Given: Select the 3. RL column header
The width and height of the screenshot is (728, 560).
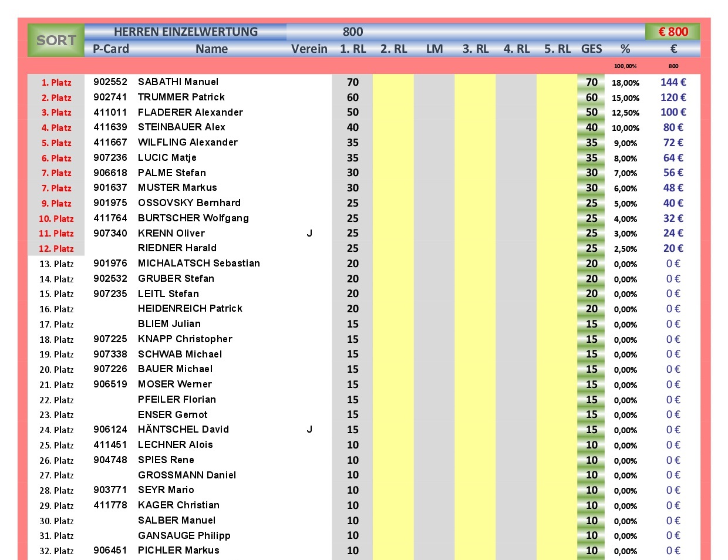Looking at the screenshot, I should click(476, 49).
